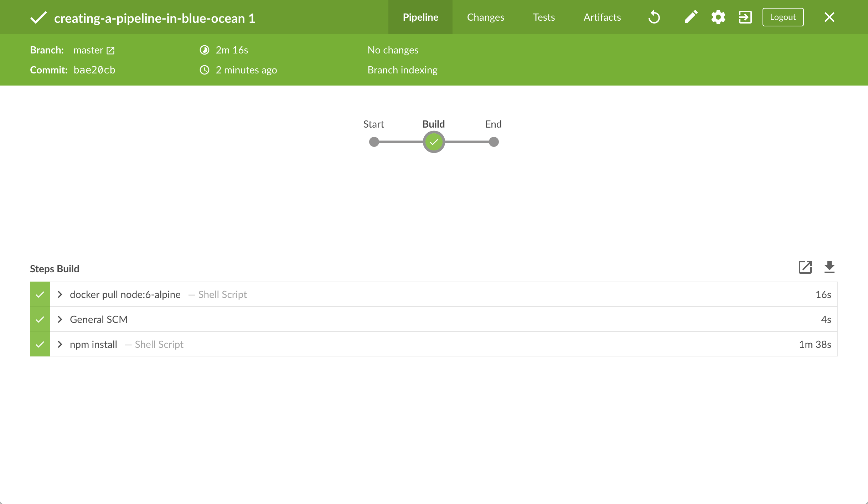The height and width of the screenshot is (504, 868).
Task: Click the run success checkmark in header
Action: [38, 17]
